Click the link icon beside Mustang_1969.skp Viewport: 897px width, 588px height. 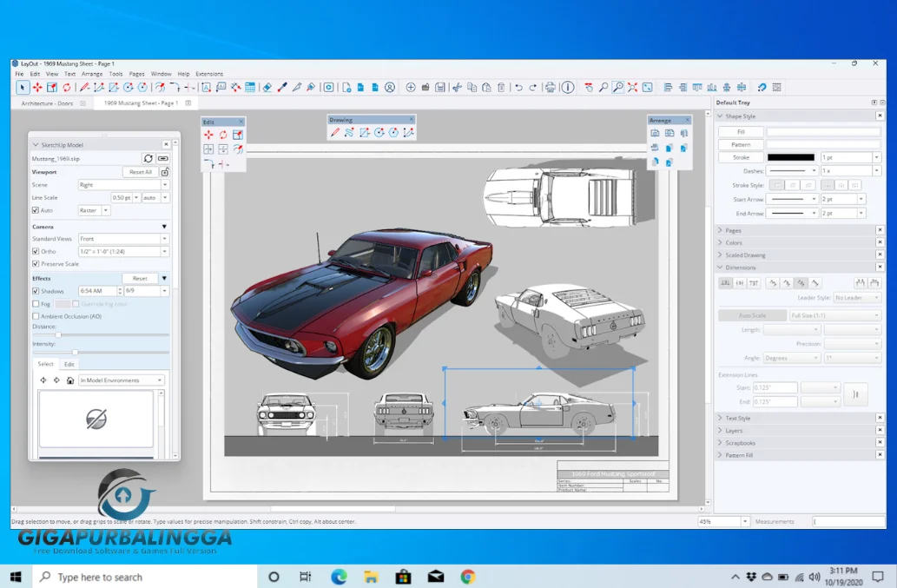point(163,158)
